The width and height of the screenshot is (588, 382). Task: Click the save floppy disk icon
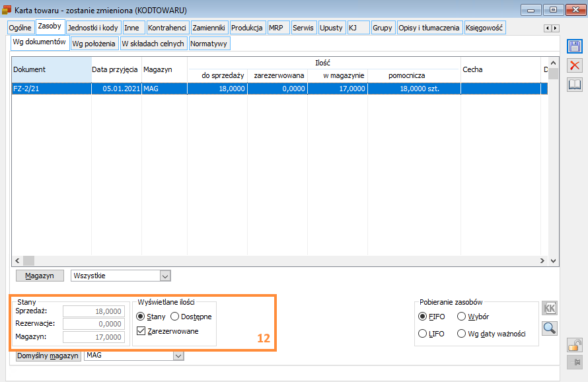pyautogui.click(x=575, y=46)
